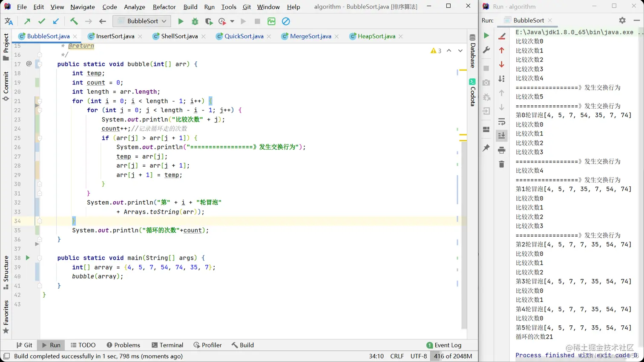Run BubbleSort with the green play button

(181, 21)
